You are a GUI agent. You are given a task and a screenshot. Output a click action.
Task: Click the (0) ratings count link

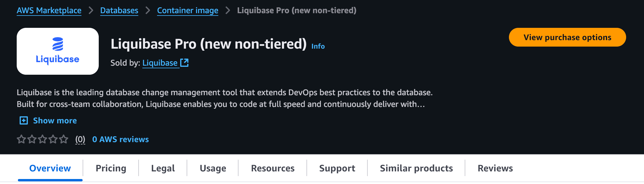(x=80, y=139)
